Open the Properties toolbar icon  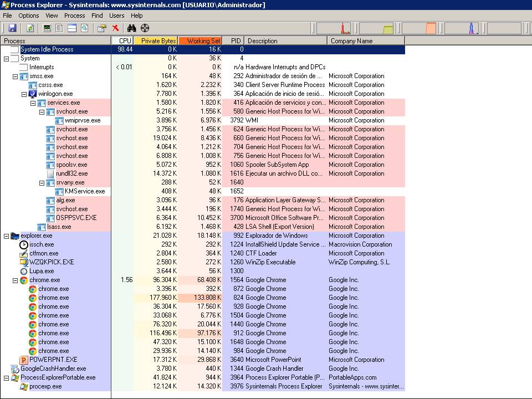coord(102,28)
